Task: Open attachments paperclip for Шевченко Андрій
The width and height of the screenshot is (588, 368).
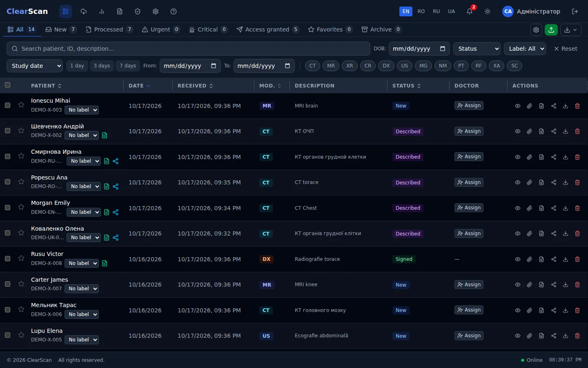Action: tap(529, 131)
